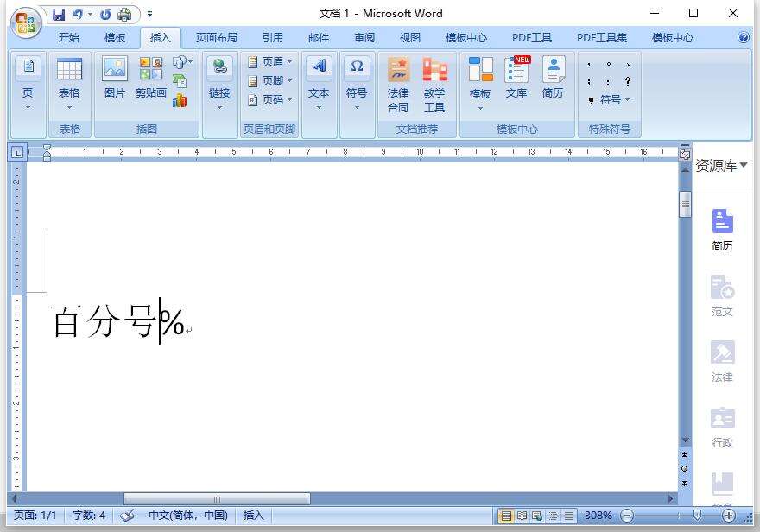Insert a chart with the bar chart icon
760x532 pixels.
click(180, 100)
